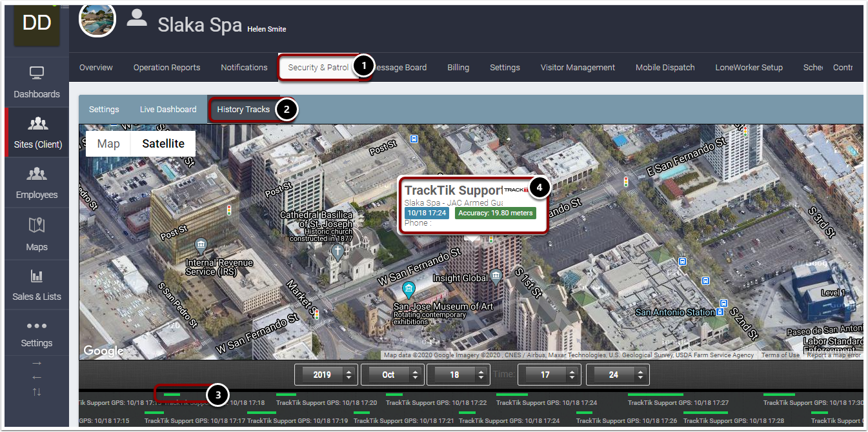
Task: Click the Report a map error link
Action: tap(834, 354)
